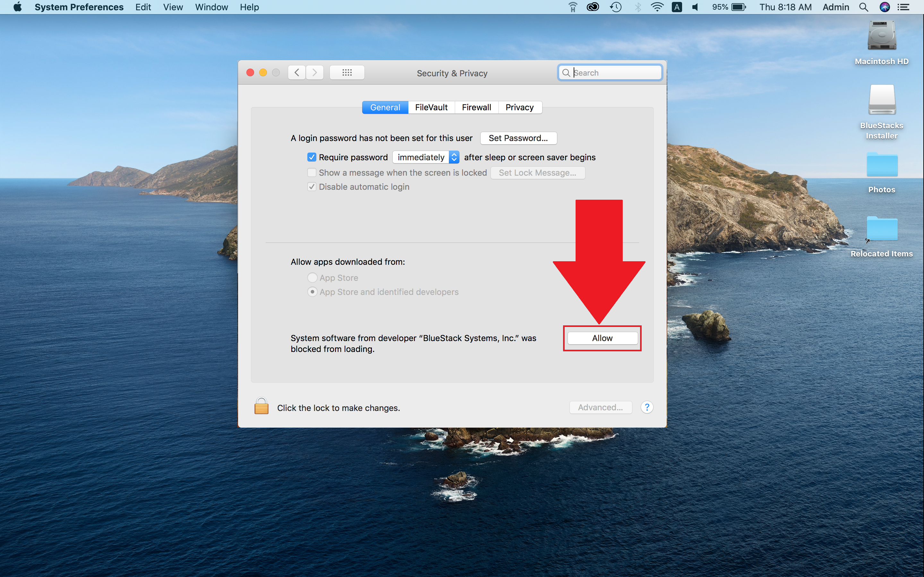This screenshot has height=577, width=924.
Task: Expand the immediately password timing dropdown
Action: tap(426, 157)
